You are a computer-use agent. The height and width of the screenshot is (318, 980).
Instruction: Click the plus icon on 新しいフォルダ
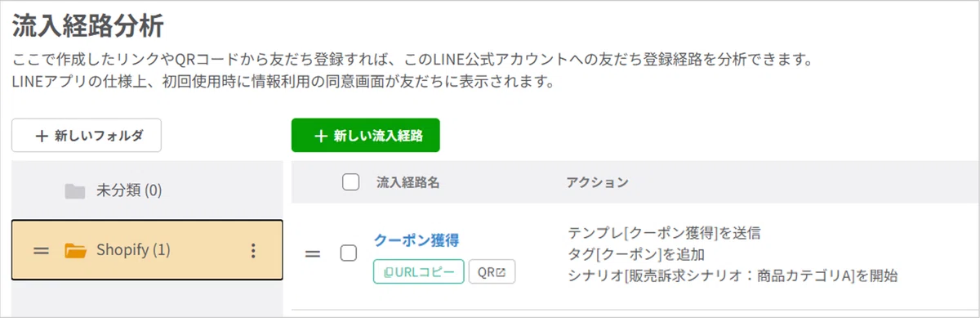[x=42, y=137]
